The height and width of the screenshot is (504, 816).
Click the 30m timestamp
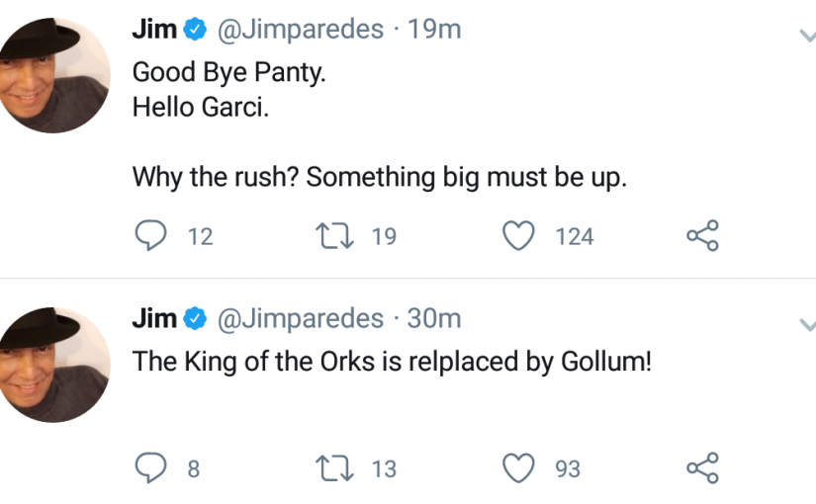(x=434, y=318)
